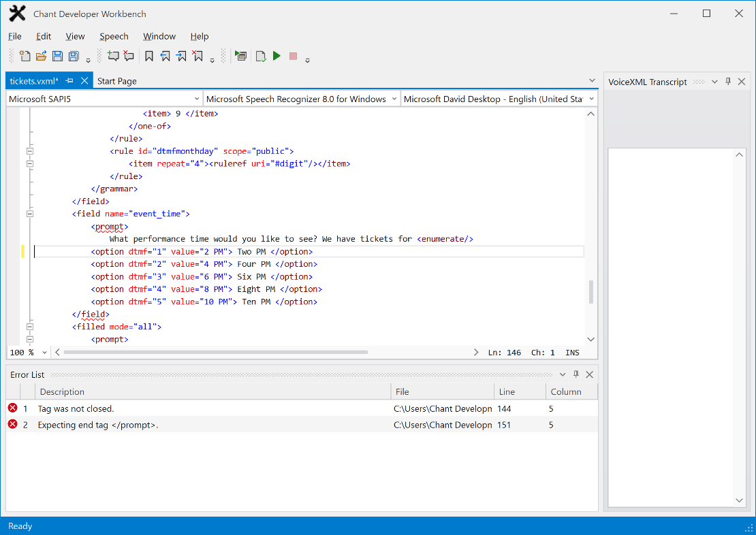Jump to the next bookmark
This screenshot has height=535, width=756.
tap(180, 56)
